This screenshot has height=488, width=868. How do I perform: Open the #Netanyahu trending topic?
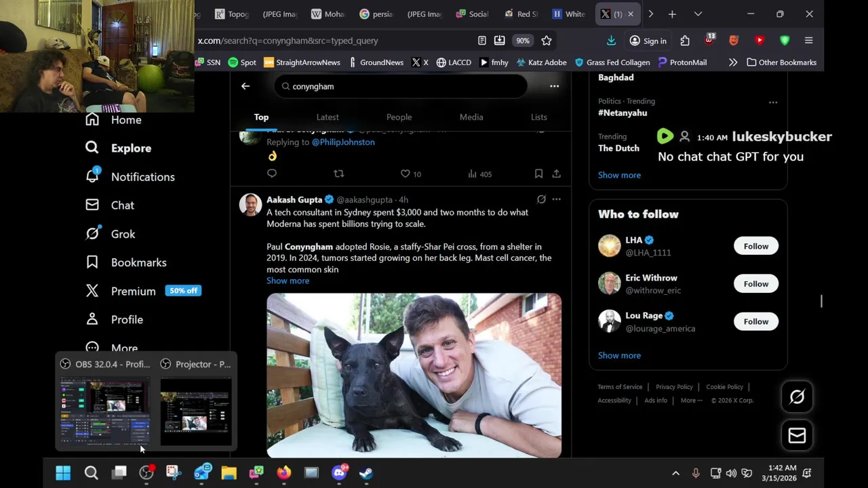(623, 113)
